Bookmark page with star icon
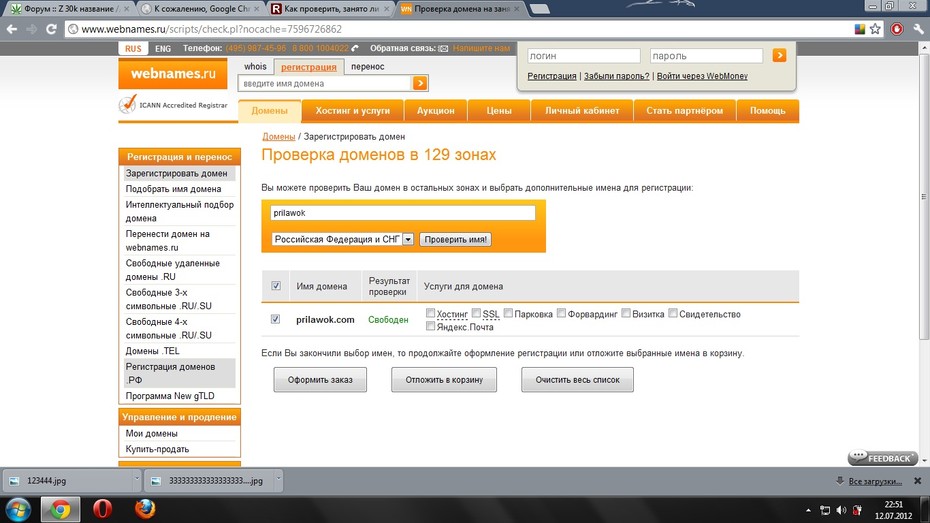This screenshot has height=523, width=930. pos(875,29)
